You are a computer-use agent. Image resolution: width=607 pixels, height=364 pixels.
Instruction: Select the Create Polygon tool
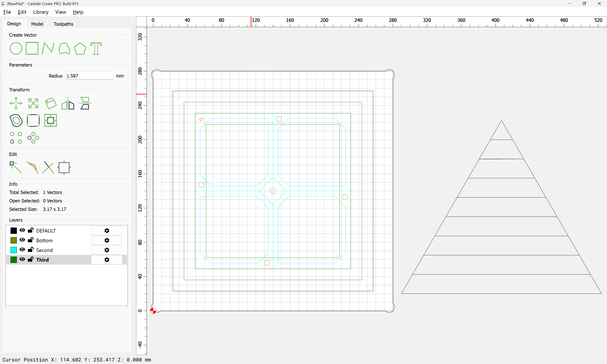coord(80,48)
